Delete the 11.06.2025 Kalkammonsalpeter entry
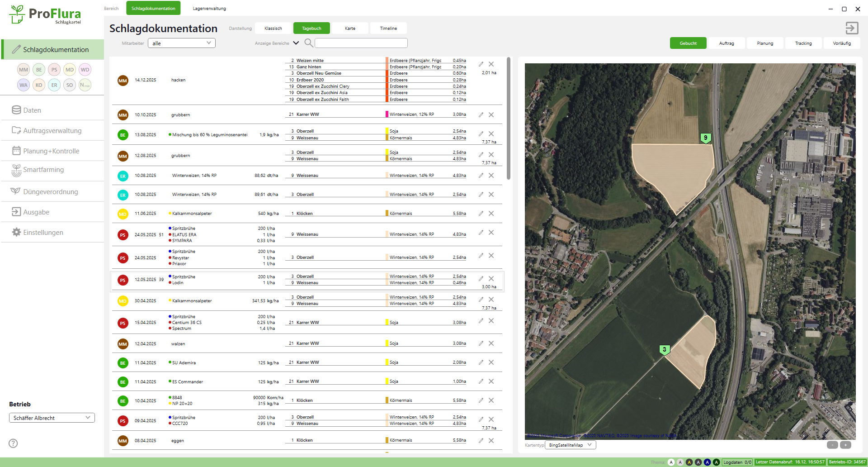 (491, 214)
